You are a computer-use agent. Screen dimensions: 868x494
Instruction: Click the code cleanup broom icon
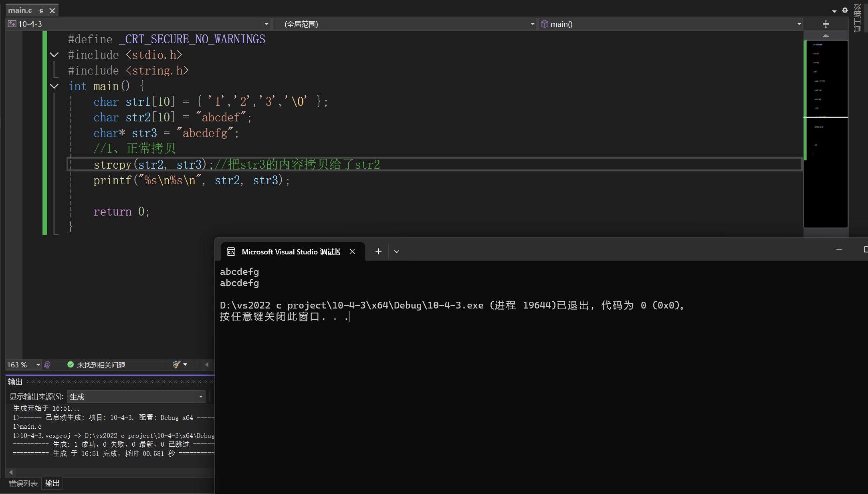click(x=176, y=365)
